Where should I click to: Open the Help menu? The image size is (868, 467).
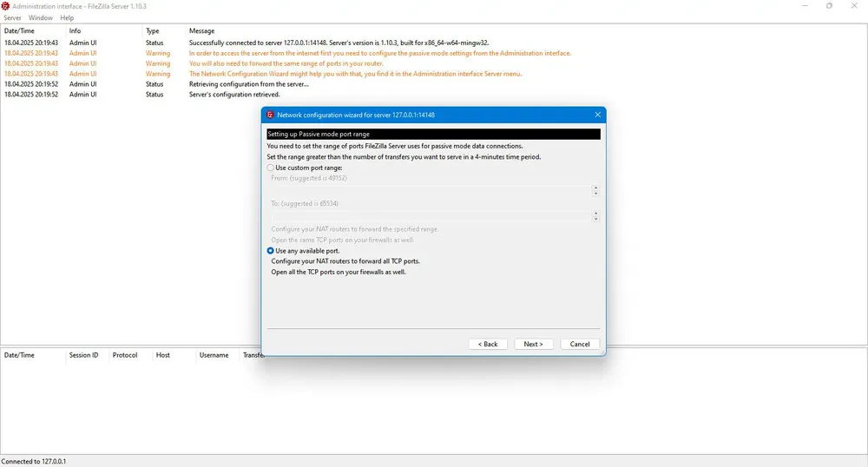pos(67,17)
